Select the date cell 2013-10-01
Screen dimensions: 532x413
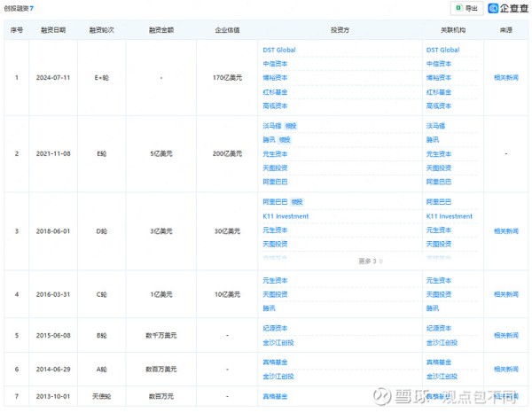[53, 396]
